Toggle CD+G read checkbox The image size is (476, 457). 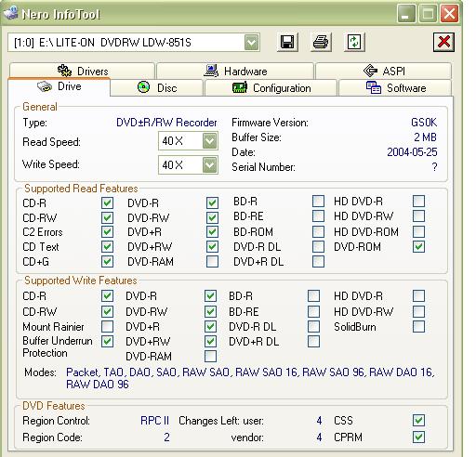107,262
